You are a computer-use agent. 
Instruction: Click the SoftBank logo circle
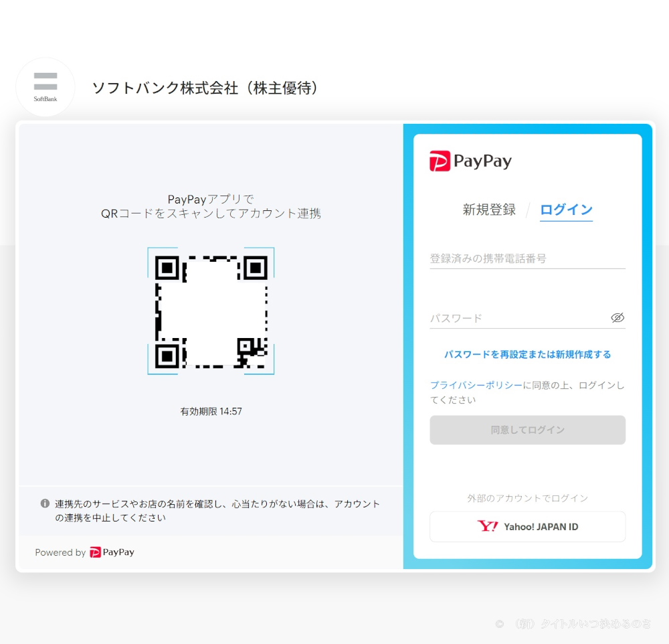pyautogui.click(x=45, y=87)
